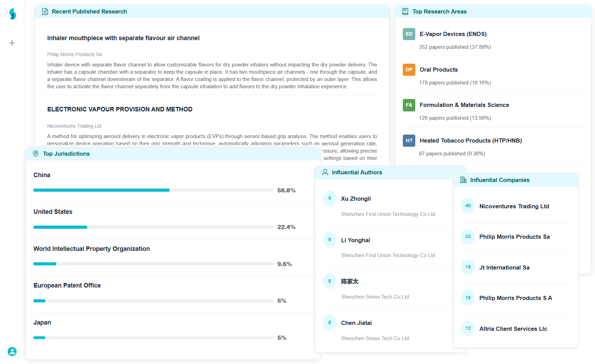The image size is (595, 364).
Task: Click the Top Jurisdictions location pin icon
Action: (x=36, y=154)
